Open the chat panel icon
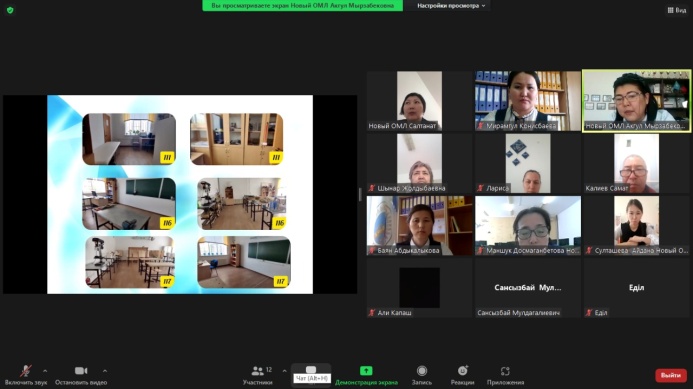 pyautogui.click(x=311, y=370)
